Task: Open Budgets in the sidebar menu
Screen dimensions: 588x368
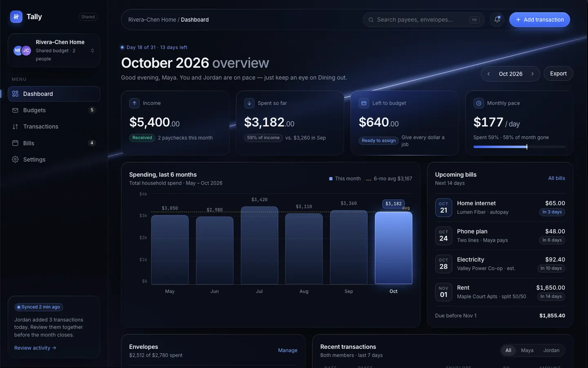Action: pyautogui.click(x=54, y=110)
